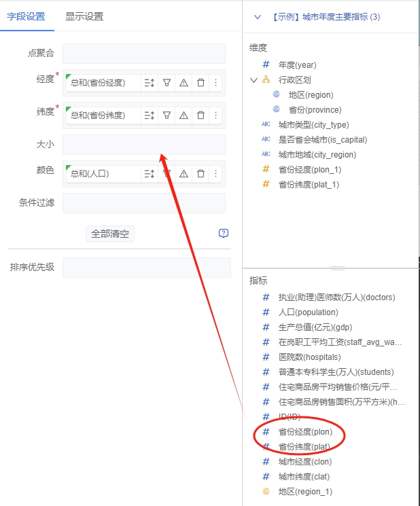Click warning triangle icon in 纬度 row
Screen dimensions: 420x506
point(183,115)
